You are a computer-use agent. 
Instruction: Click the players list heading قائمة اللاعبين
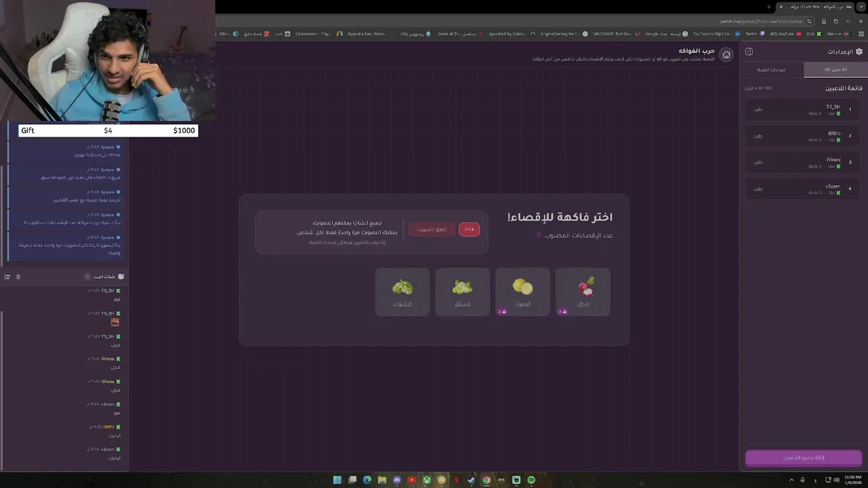tap(844, 88)
